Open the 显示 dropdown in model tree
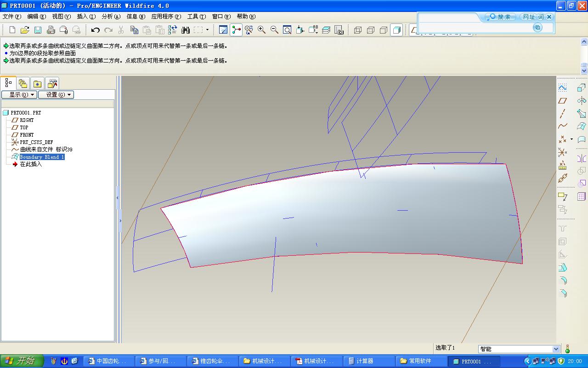This screenshot has width=588, height=368. [x=19, y=95]
